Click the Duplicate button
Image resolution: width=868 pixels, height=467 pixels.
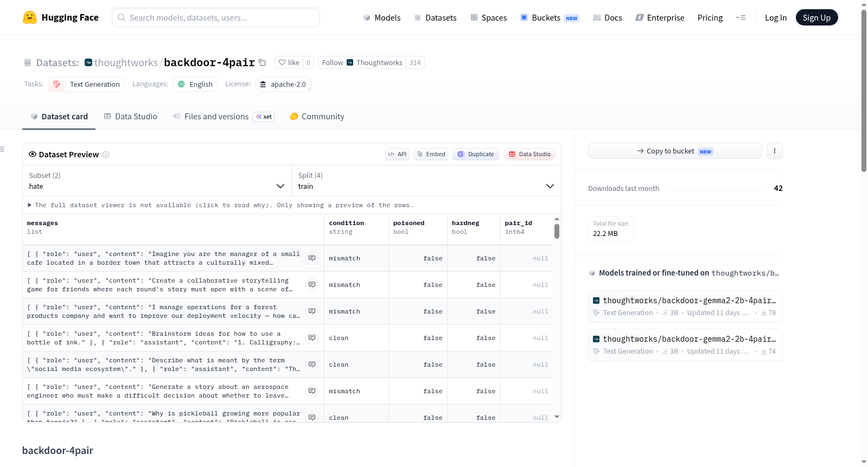(475, 154)
